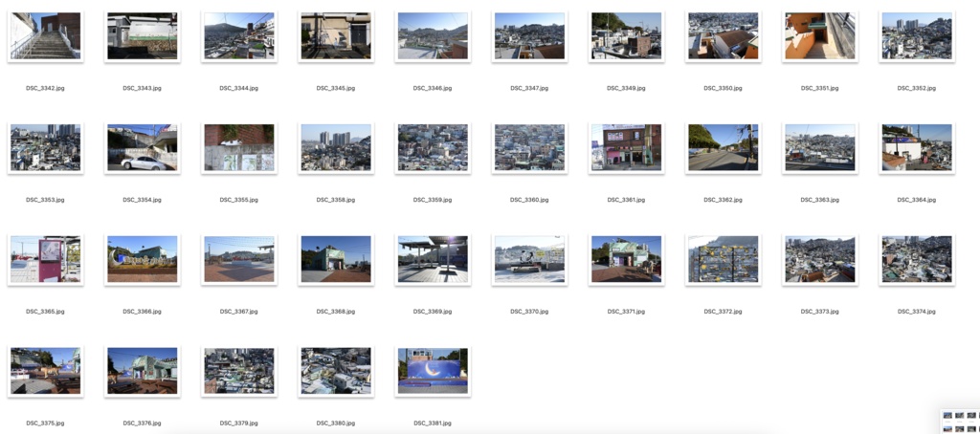Click the filename label DSC_3379.jpg
The height and width of the screenshot is (434, 980).
238,423
